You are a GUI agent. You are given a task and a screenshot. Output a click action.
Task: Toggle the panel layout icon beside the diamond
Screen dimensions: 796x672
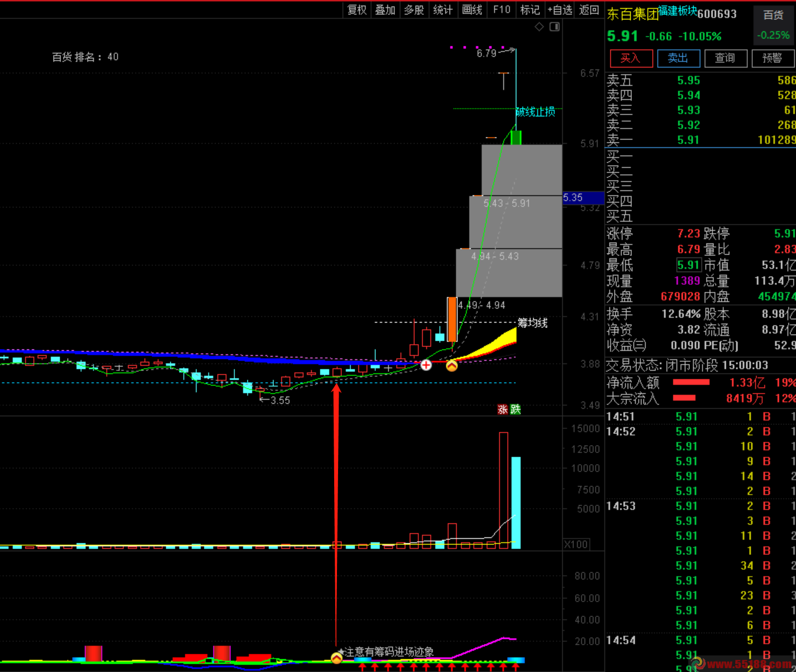coord(555,27)
